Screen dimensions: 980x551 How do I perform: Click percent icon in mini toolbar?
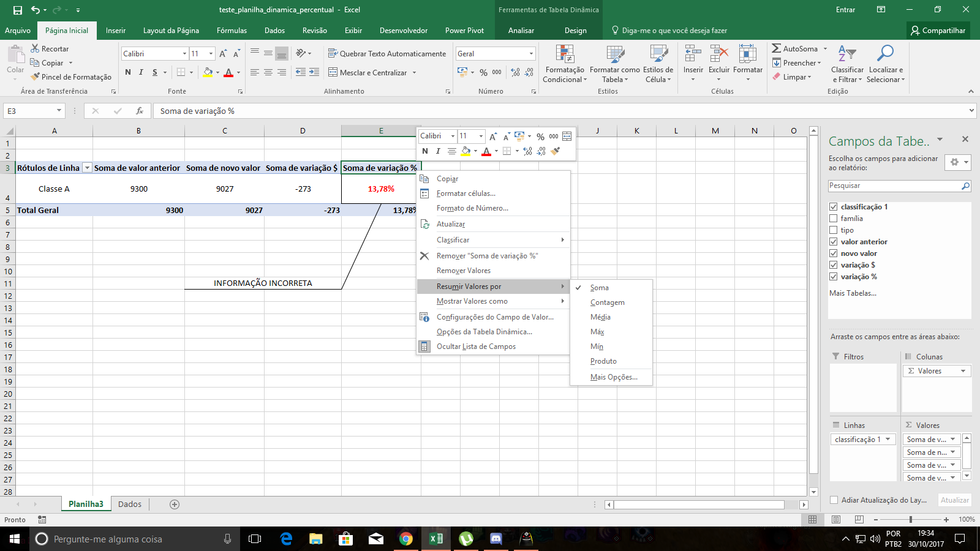[540, 137]
